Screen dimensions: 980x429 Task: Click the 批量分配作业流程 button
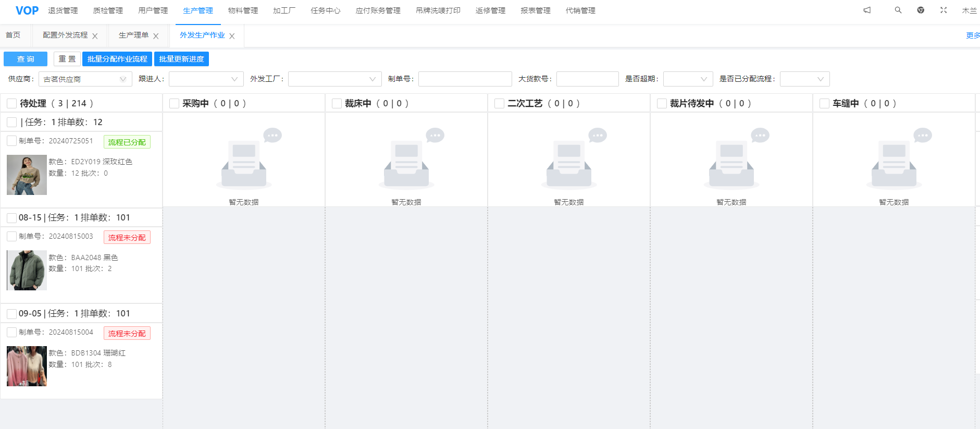coord(117,59)
